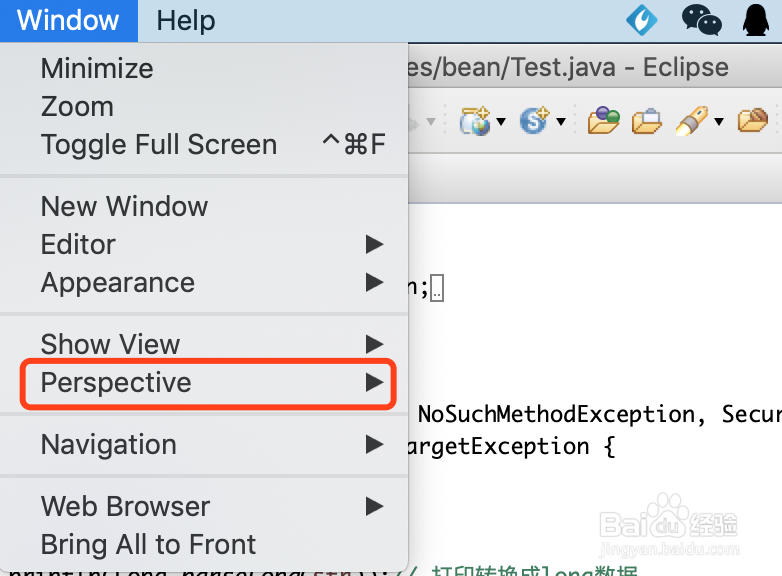The height and width of the screenshot is (576, 782).
Task: Open the Help menu
Action: click(x=186, y=21)
